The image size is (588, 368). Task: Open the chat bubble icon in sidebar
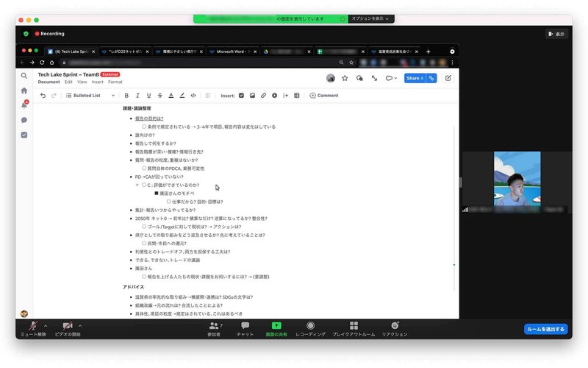pyautogui.click(x=24, y=120)
